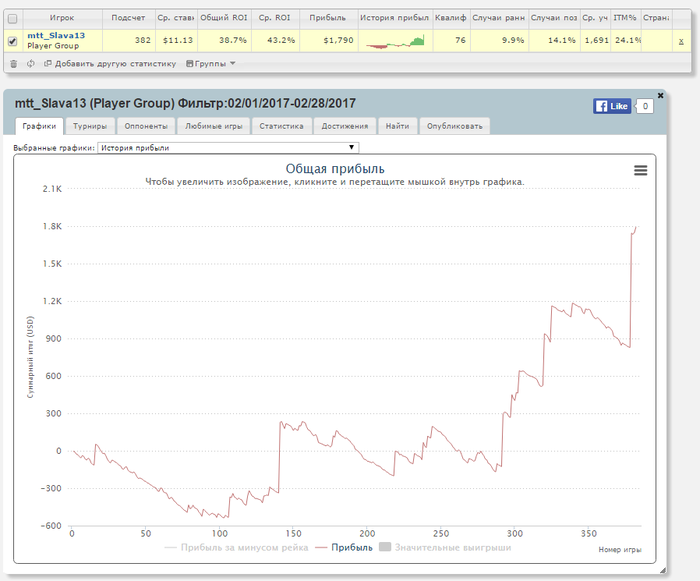
Task: Click the profit history sparkline thumbnail
Action: point(395,41)
